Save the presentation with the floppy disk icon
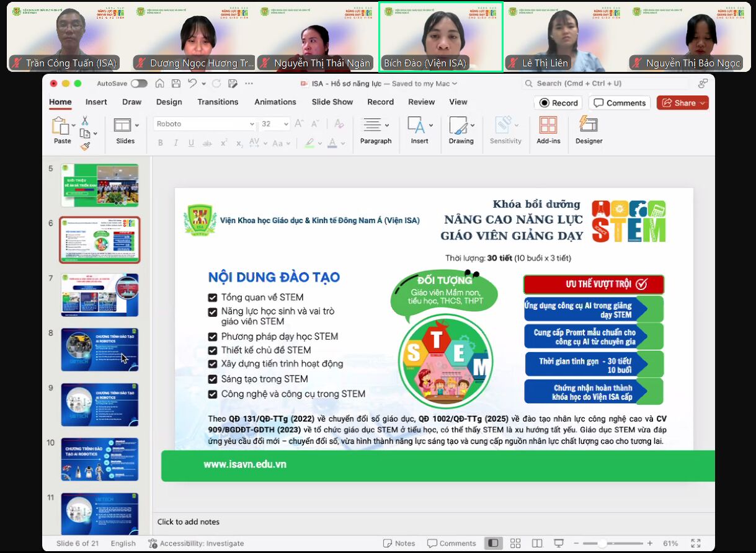This screenshot has height=553, width=756. pyautogui.click(x=176, y=84)
